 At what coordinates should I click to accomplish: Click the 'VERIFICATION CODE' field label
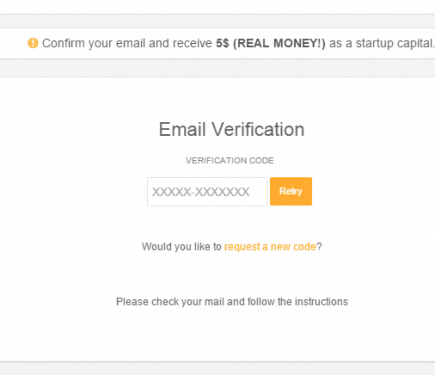(230, 161)
